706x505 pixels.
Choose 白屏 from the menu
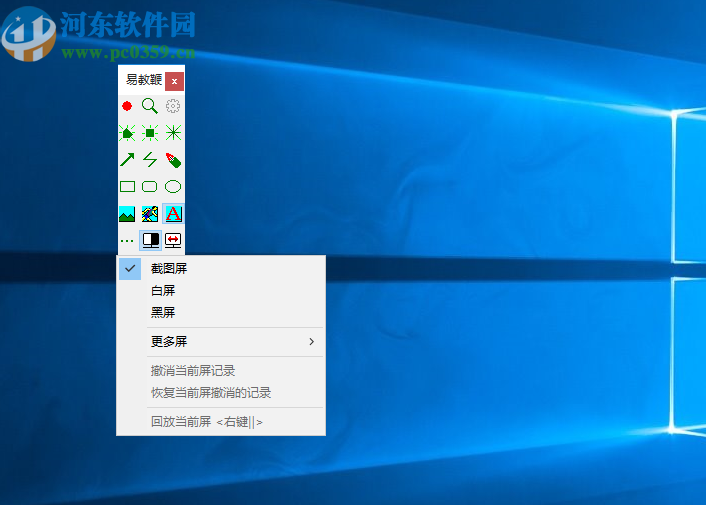pyautogui.click(x=221, y=291)
